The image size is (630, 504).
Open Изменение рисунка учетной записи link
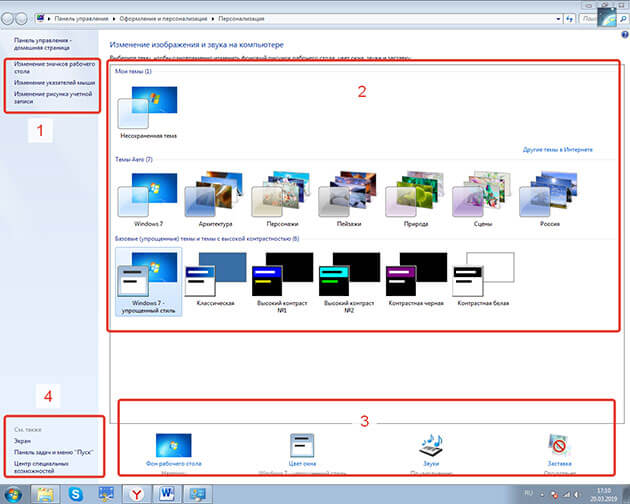point(53,98)
